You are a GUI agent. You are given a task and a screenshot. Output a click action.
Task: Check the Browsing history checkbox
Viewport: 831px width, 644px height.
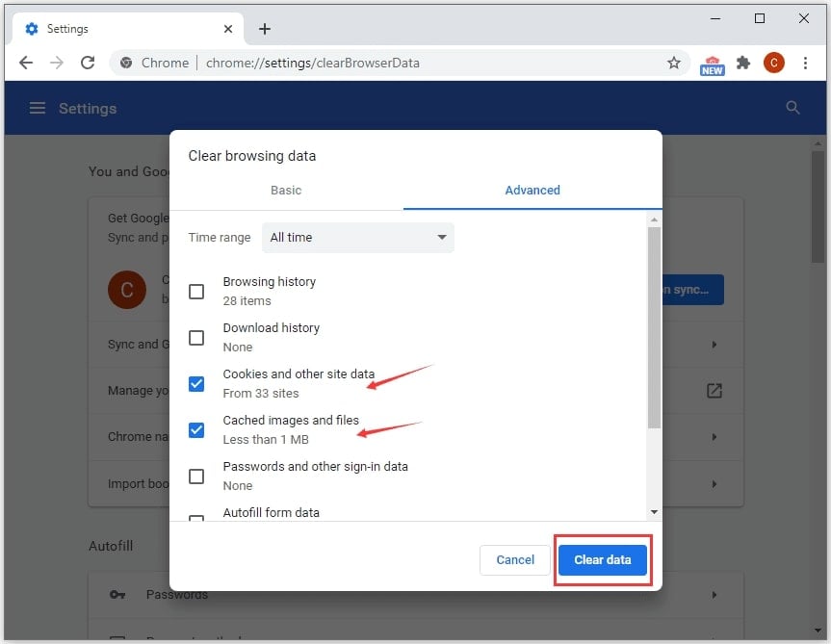click(196, 292)
